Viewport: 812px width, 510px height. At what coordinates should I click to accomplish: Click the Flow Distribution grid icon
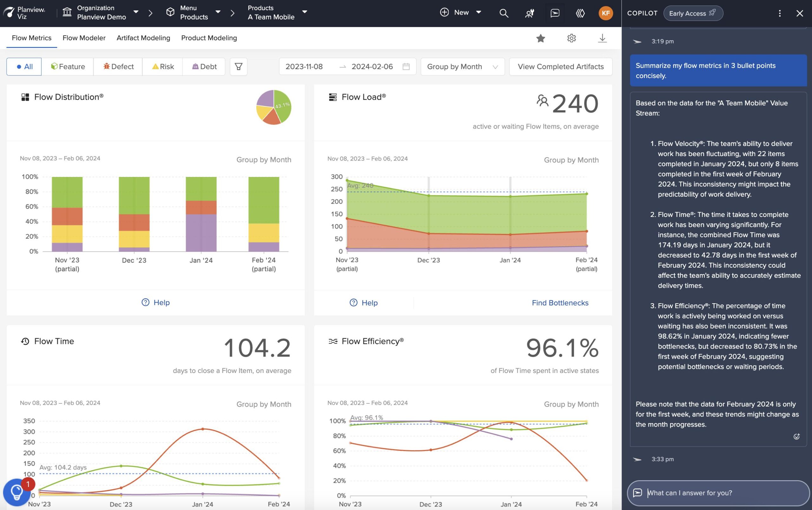coord(25,97)
